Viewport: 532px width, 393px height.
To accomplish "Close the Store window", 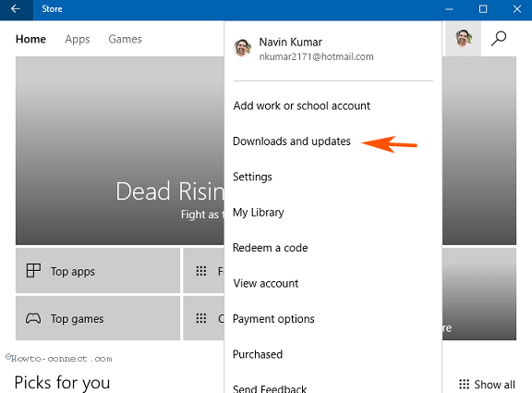I will pos(516,9).
